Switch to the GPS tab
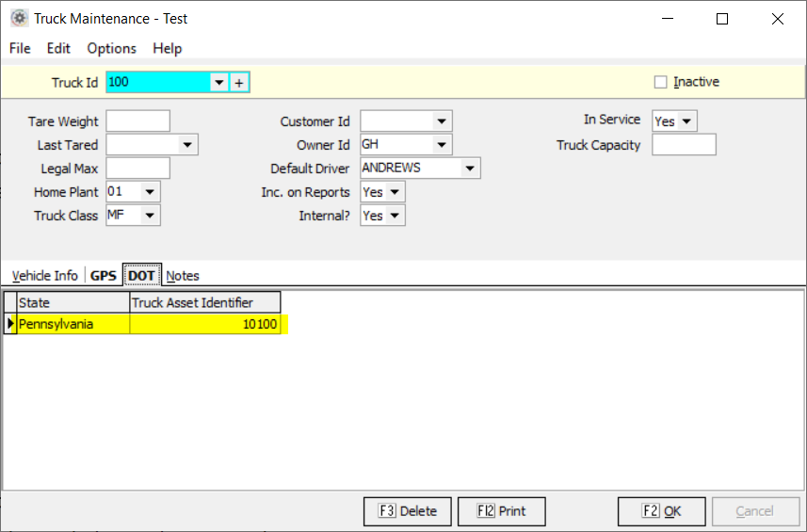807x532 pixels. pyautogui.click(x=104, y=276)
